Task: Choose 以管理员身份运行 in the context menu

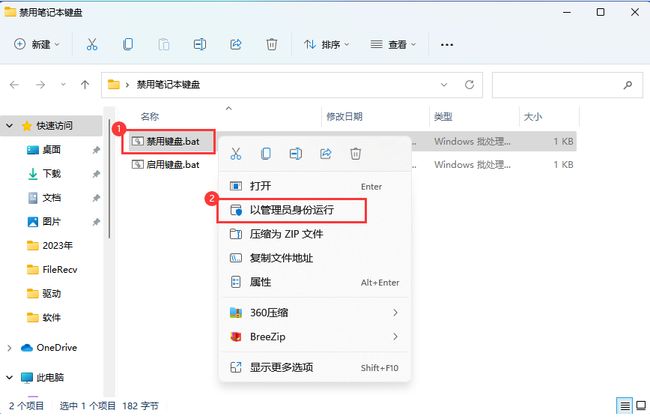Action: point(315,210)
